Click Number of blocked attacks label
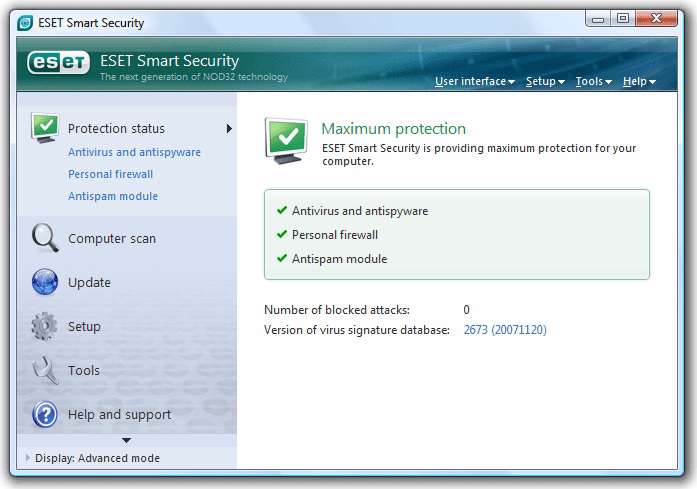 pyautogui.click(x=336, y=309)
